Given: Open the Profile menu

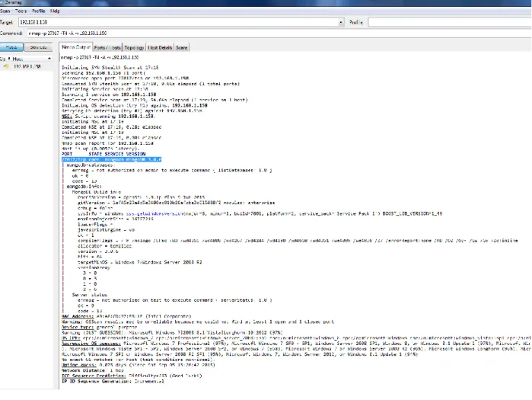Looking at the screenshot, I should [38, 11].
